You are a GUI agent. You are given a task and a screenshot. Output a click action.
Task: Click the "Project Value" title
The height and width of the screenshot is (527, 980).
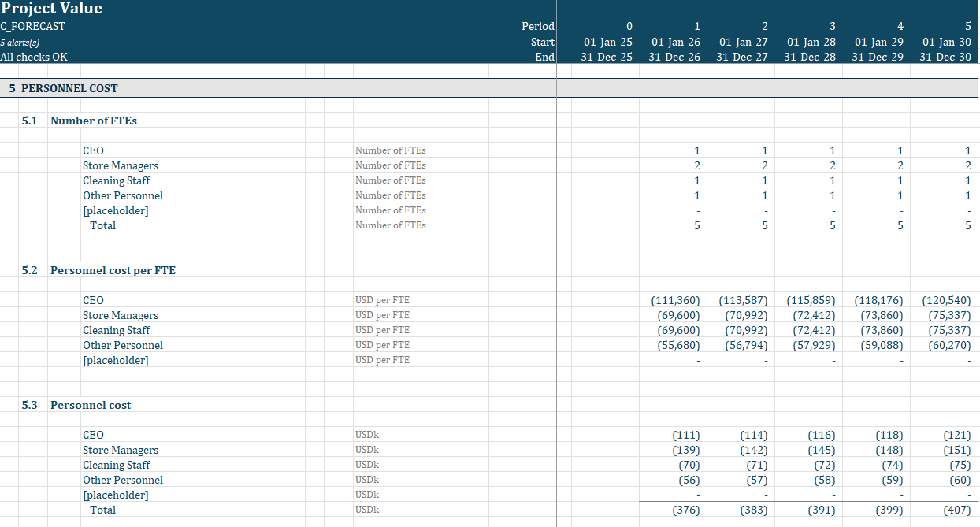coord(51,9)
